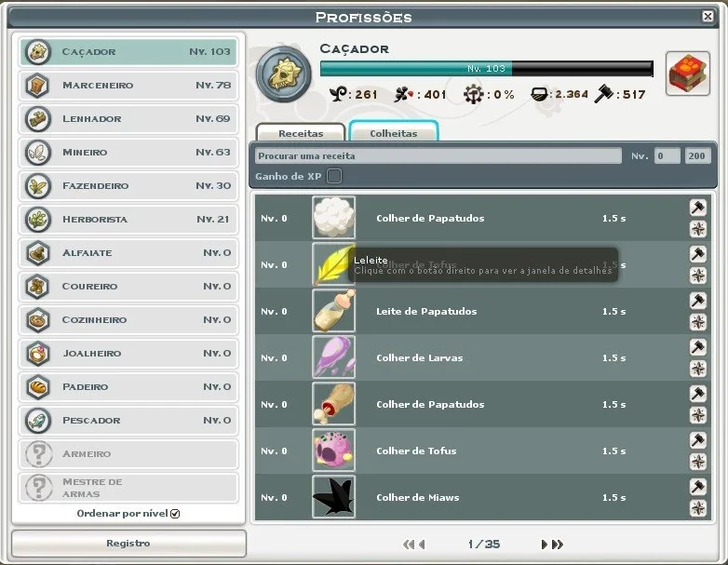
Task: Click the hammer icon for Colher de Larvas
Action: click(698, 347)
